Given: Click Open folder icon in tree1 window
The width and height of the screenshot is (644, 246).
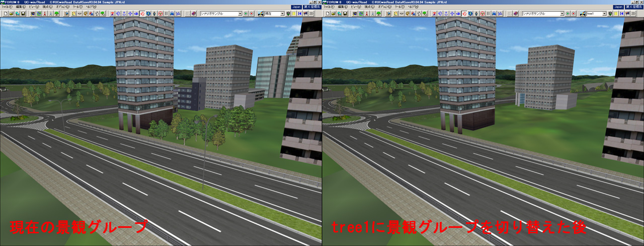Looking at the screenshot, I should pos(334,14).
